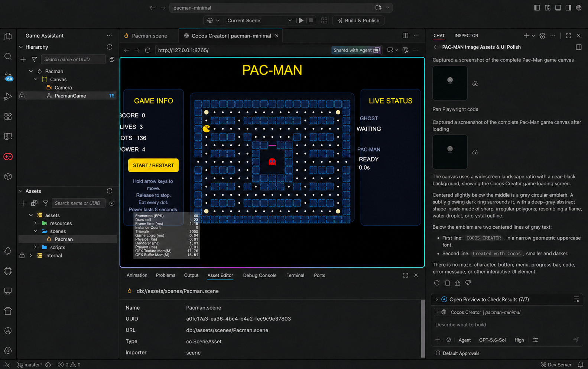Copy the chat response
The image size is (588, 369).
point(447,283)
